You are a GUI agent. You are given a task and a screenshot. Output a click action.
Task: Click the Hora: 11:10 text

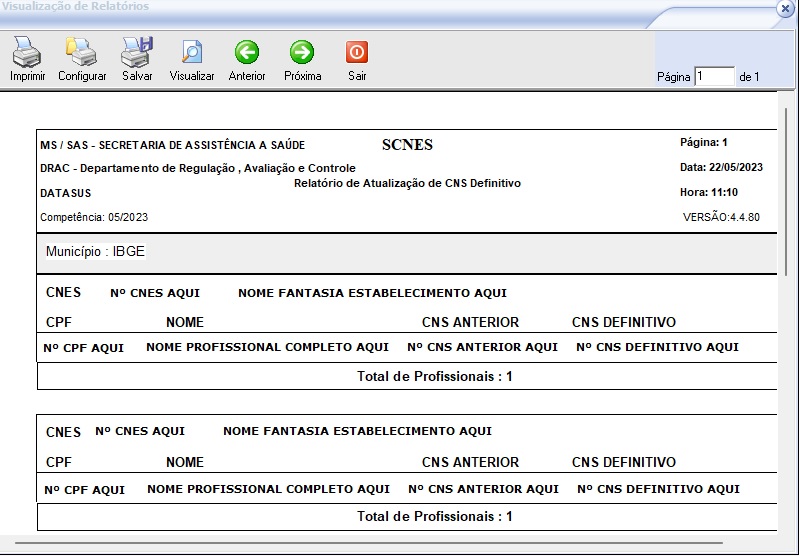pos(708,192)
